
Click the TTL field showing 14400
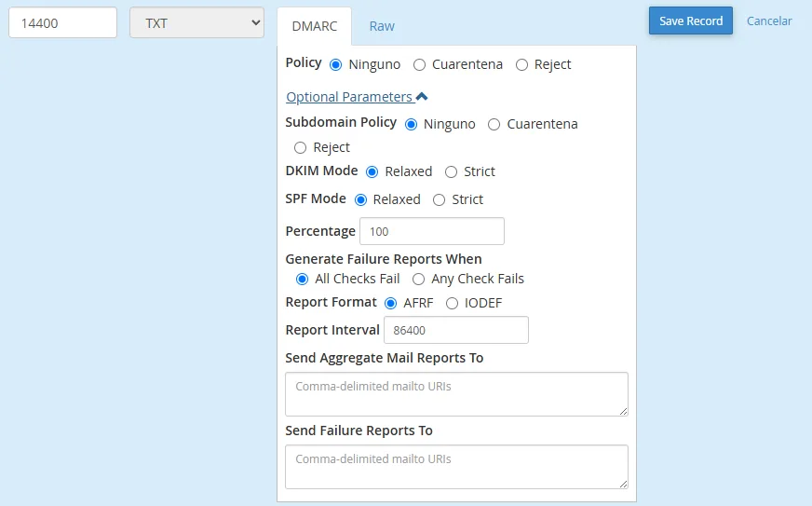click(62, 23)
